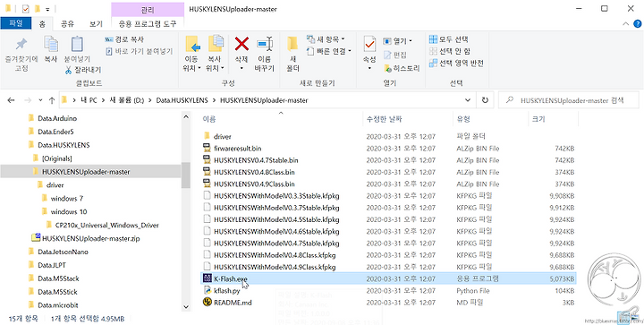Click the 붙여넣기 paste icon

pos(77,44)
